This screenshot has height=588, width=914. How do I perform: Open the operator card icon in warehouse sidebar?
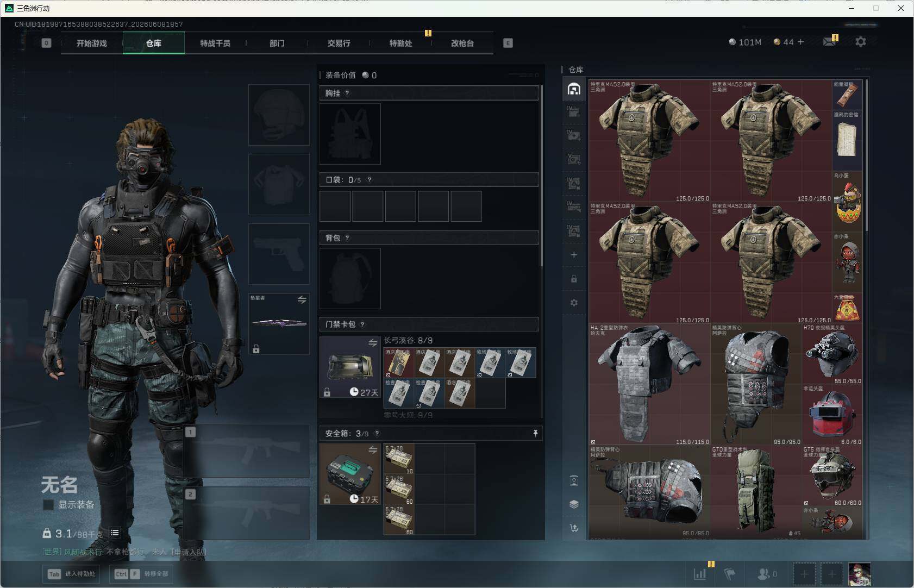point(574,480)
